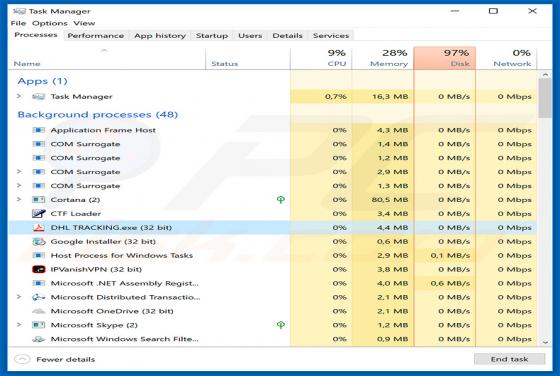Click the Task Manager app icon in list
560x376 pixels.
pos(39,97)
